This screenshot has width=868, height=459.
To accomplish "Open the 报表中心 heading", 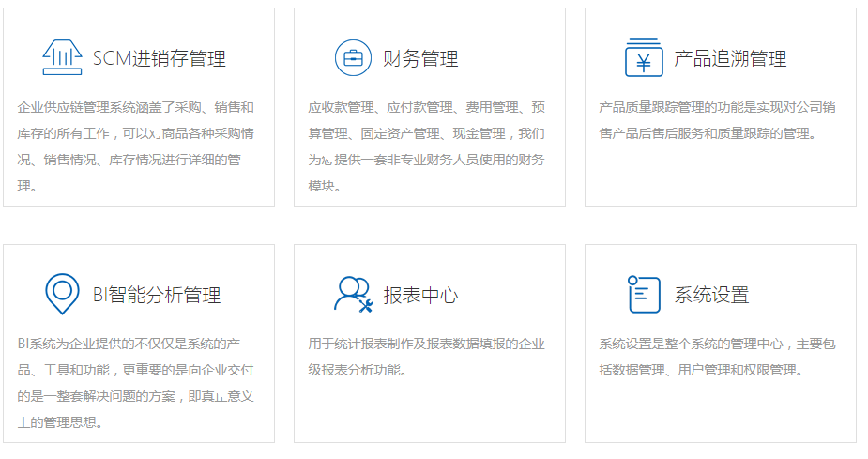I will (x=420, y=295).
